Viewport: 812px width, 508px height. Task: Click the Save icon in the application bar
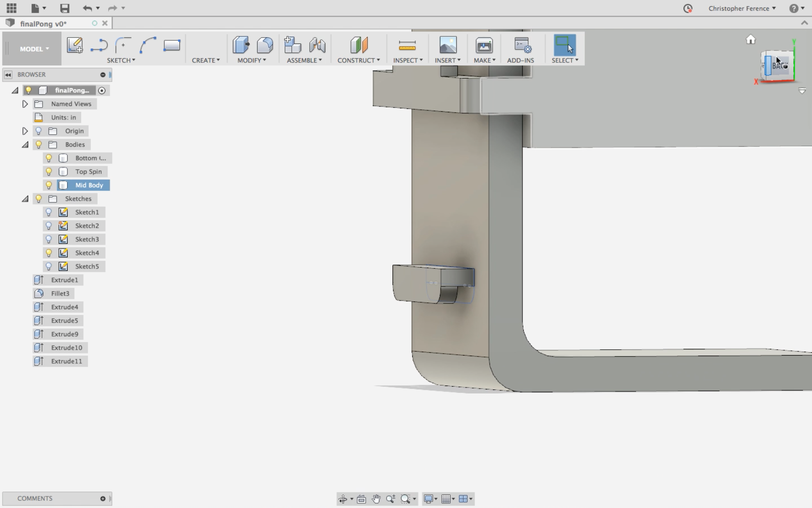[64, 8]
